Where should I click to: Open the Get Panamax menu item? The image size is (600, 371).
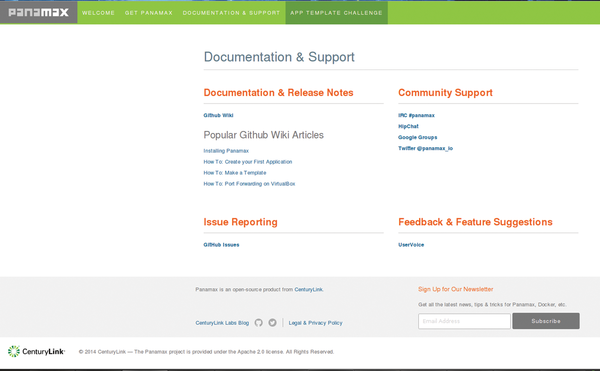point(148,13)
